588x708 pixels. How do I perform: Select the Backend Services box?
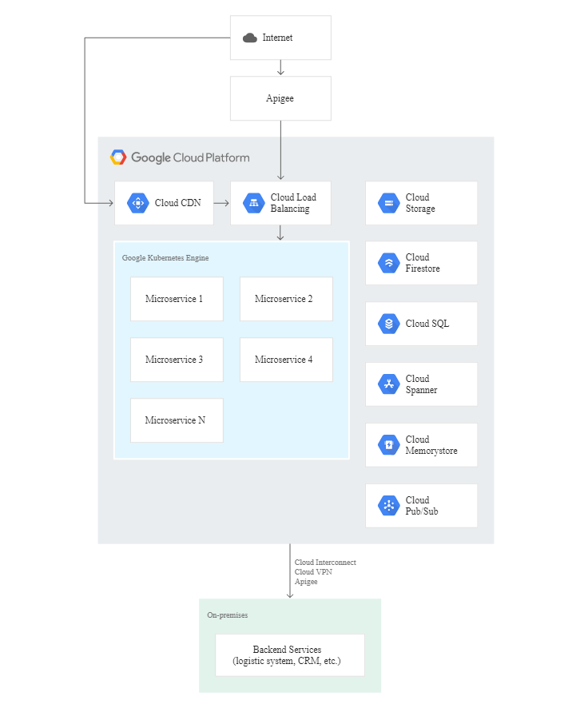coord(290,655)
